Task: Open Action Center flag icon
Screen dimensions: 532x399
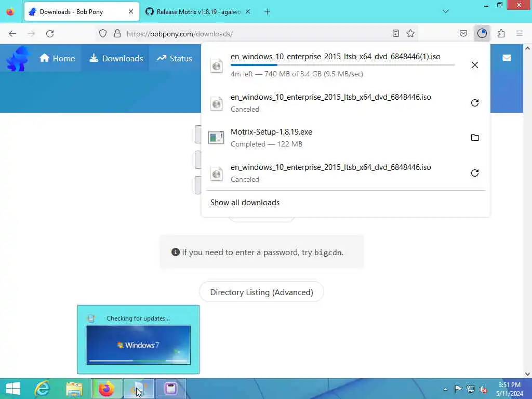Action: click(458, 389)
